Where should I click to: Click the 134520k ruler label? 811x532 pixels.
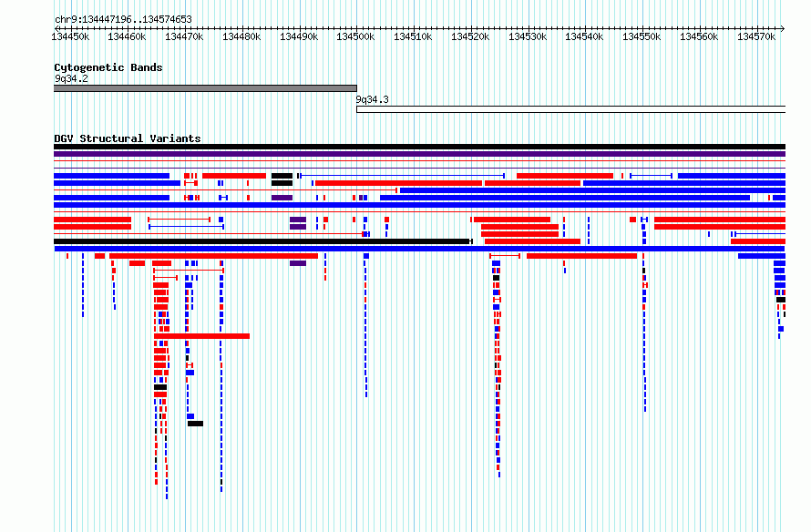[x=470, y=37]
